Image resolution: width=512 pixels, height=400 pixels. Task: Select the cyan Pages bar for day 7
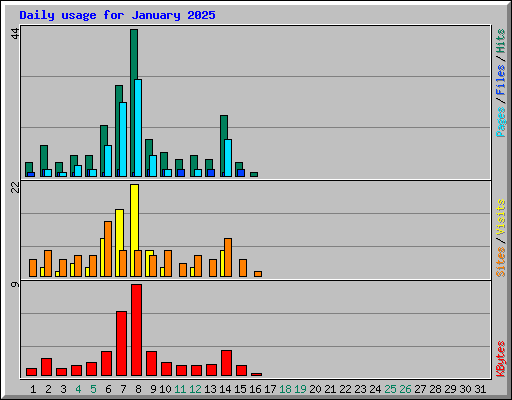tap(123, 139)
